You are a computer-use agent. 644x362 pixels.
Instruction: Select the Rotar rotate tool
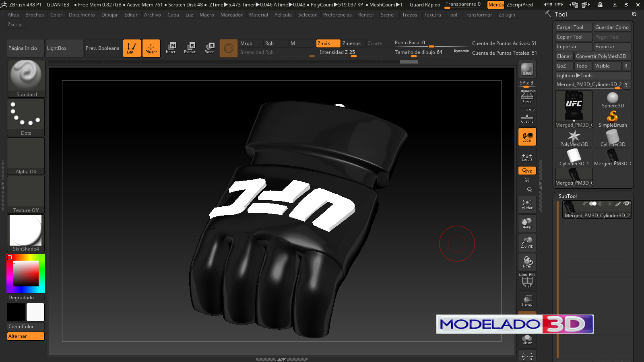tap(209, 48)
